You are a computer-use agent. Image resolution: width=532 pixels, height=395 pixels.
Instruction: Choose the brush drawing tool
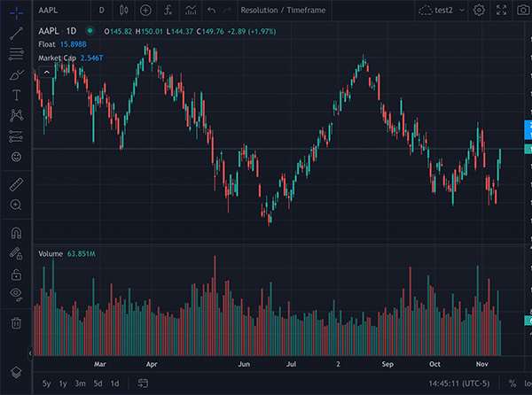pos(16,74)
